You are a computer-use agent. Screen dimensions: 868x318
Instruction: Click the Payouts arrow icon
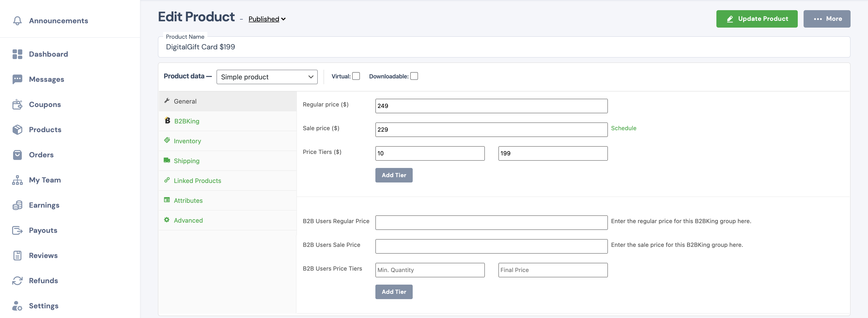(17, 230)
